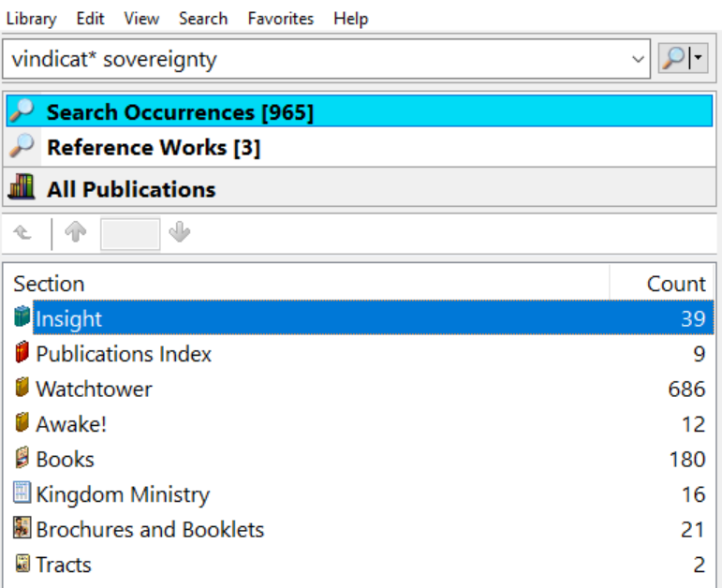Click the Tracts section icon
This screenshot has height=588, width=722.
point(22,563)
